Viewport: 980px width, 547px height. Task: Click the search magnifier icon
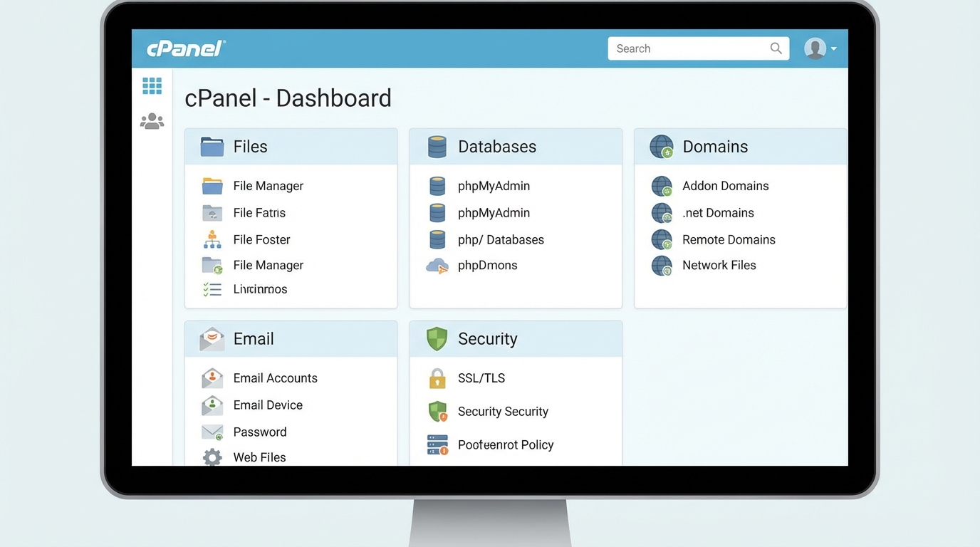coord(776,48)
